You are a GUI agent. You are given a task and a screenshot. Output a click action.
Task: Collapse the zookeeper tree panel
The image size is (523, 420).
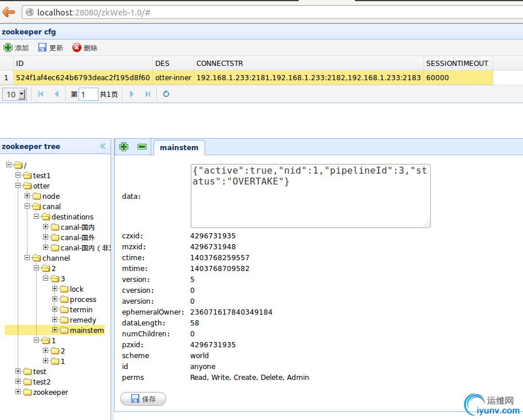[x=103, y=146]
